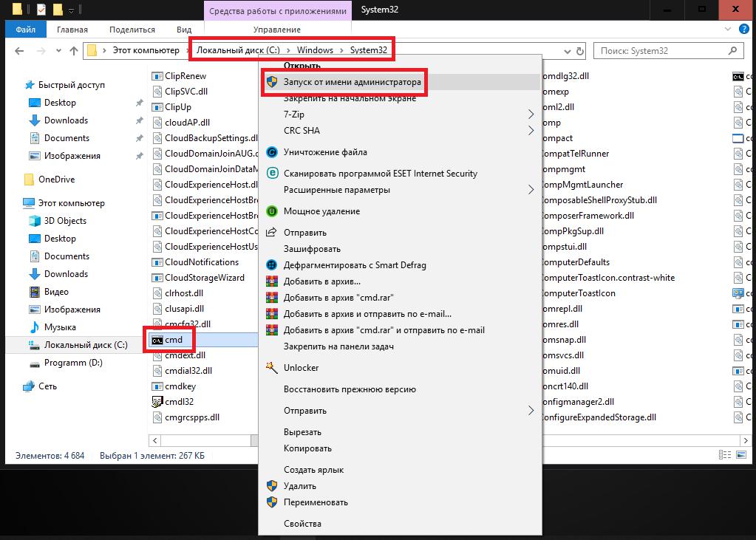756x540 pixels.
Task: Click the Мощное удаление icon
Action: 273,211
